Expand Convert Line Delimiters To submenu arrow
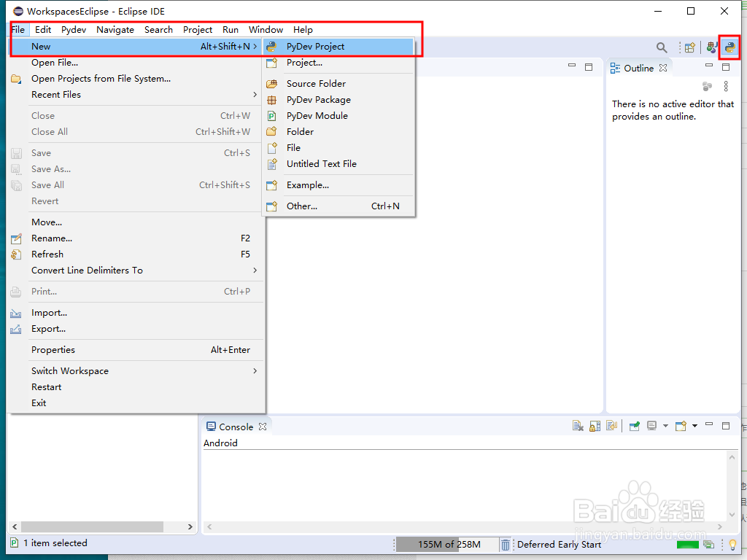 click(255, 271)
